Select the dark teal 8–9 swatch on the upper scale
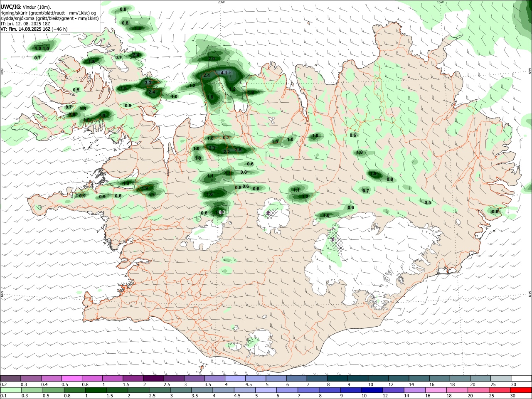532x399 pixels. [x=337, y=379]
